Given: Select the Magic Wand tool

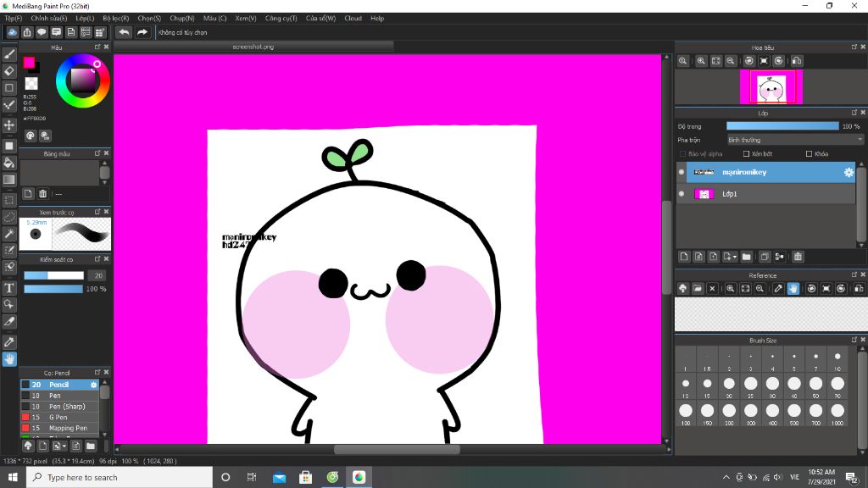Looking at the screenshot, I should 9,233.
